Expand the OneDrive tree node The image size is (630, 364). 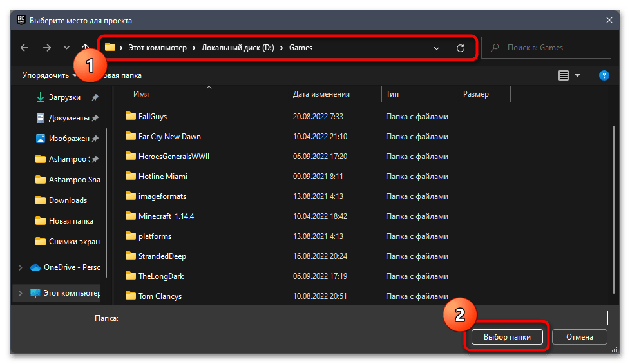(x=21, y=267)
